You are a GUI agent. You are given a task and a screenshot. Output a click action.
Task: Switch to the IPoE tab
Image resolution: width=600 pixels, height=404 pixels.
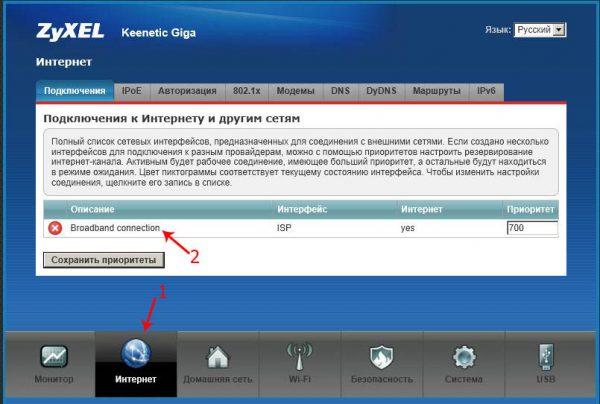click(x=132, y=91)
